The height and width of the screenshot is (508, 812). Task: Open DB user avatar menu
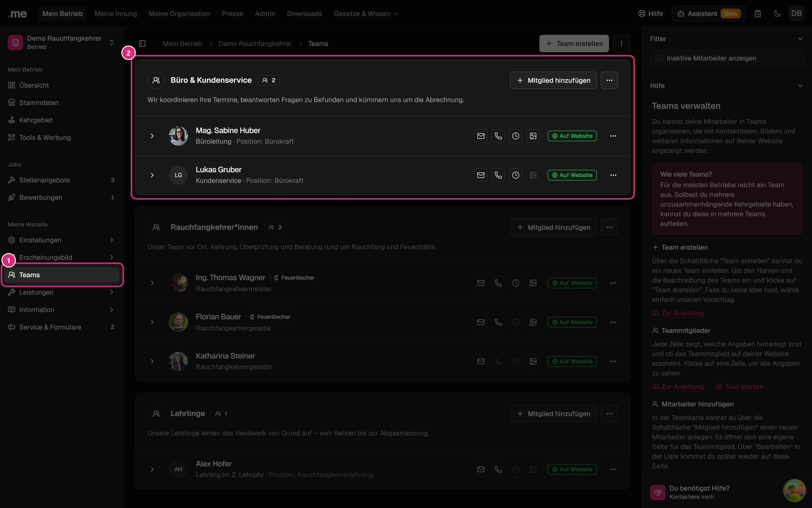(796, 14)
